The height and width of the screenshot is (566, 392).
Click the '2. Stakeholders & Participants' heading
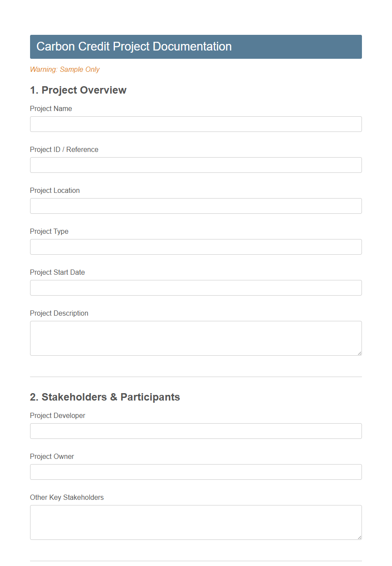click(105, 397)
